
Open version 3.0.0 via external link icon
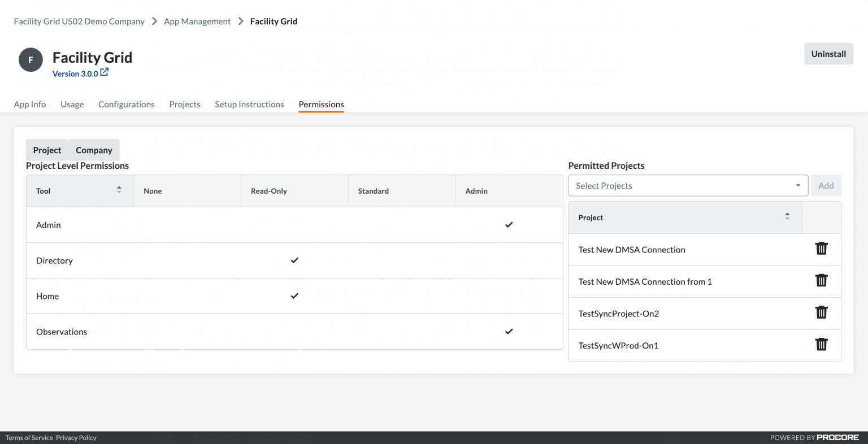[x=104, y=72]
